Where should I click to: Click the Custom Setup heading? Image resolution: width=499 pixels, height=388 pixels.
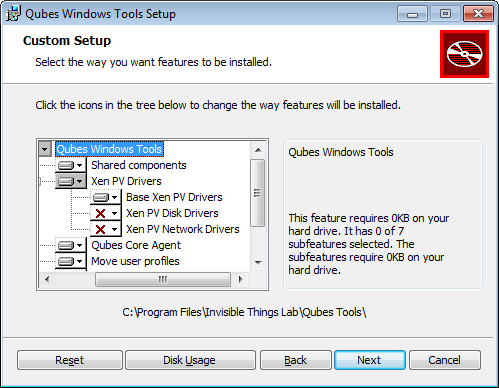(67, 41)
